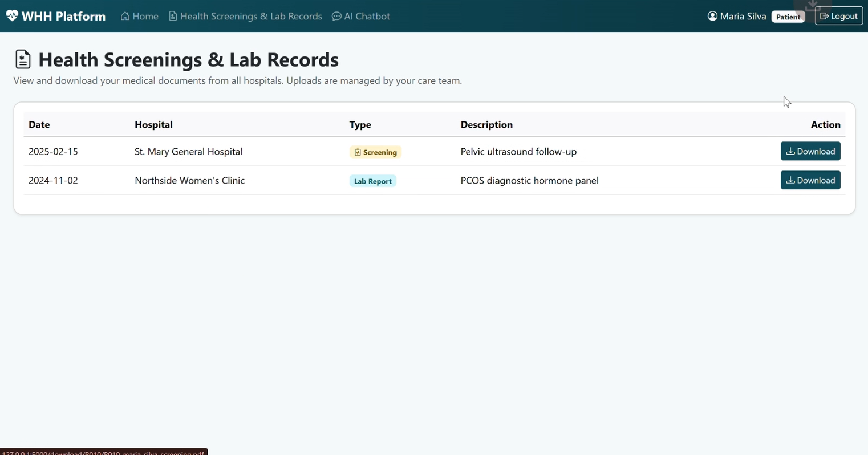Image resolution: width=868 pixels, height=455 pixels.
Task: Download the Pelvic ultrasound follow-up record
Action: (810, 151)
